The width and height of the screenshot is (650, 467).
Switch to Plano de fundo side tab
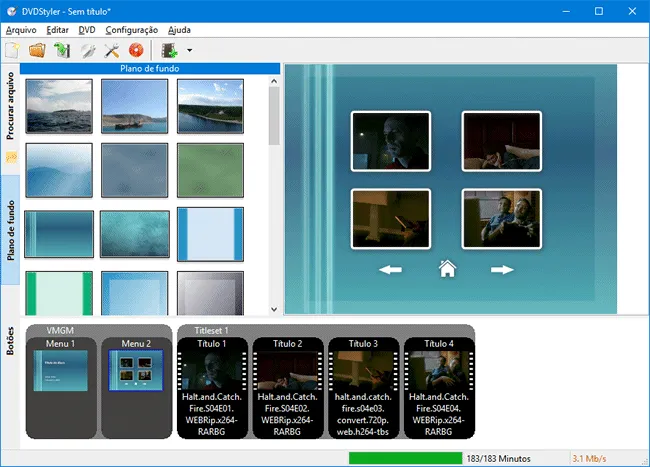pyautogui.click(x=10, y=230)
